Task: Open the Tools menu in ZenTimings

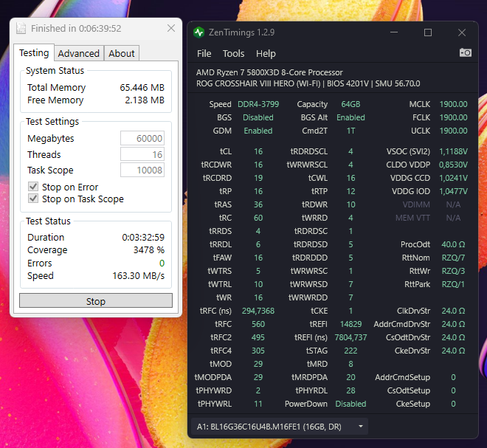Action: point(234,53)
